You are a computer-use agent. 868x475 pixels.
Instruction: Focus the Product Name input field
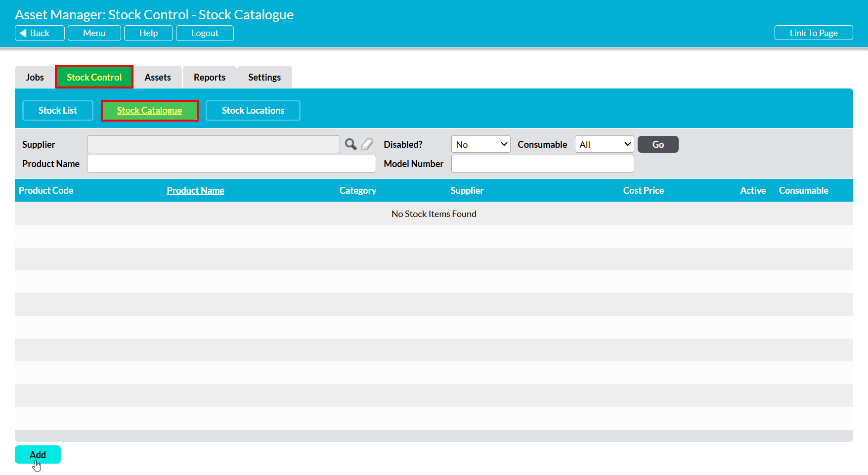(231, 164)
